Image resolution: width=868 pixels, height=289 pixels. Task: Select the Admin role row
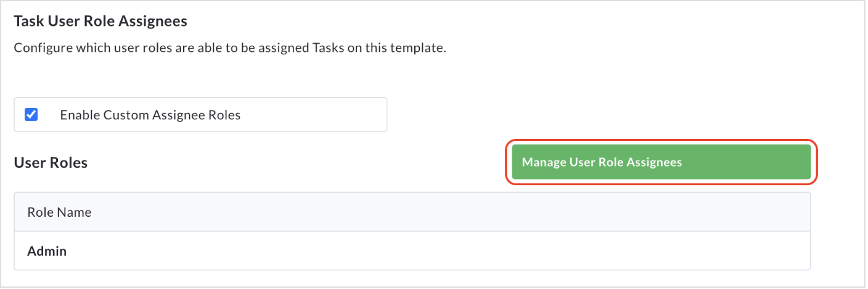tap(412, 251)
